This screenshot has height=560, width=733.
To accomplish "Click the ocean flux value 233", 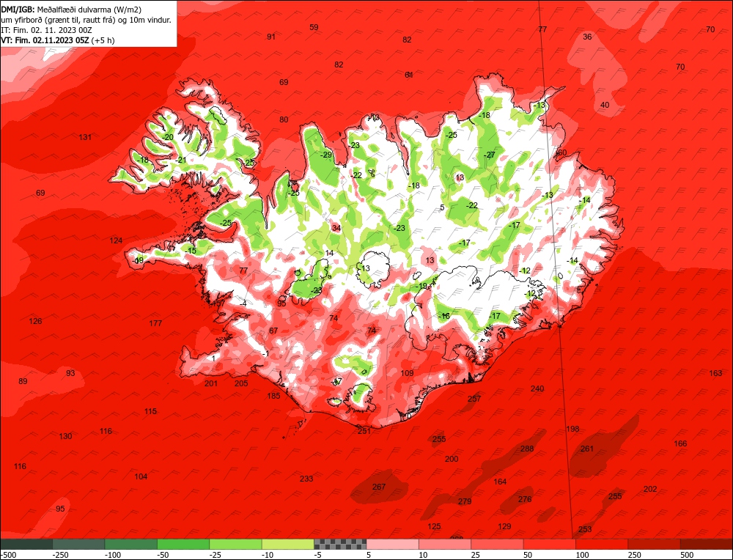I will [x=306, y=478].
